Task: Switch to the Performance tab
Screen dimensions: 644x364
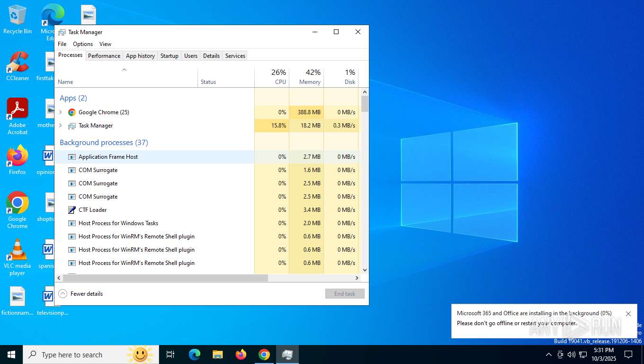Action: (104, 56)
